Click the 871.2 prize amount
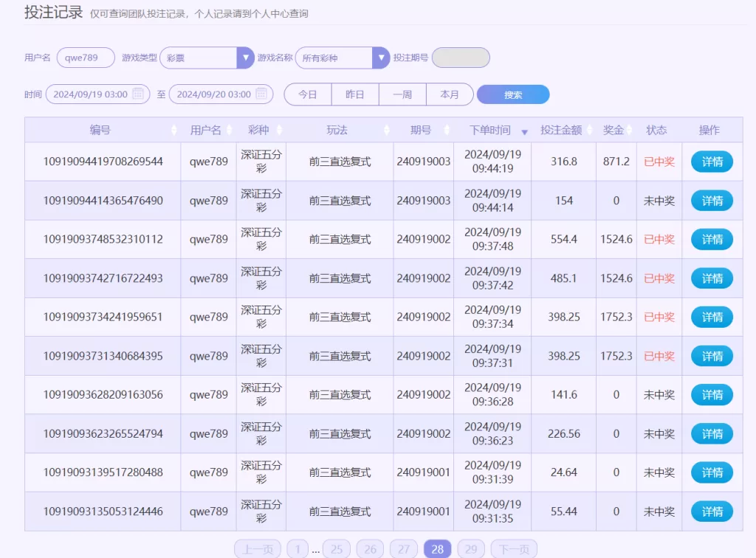Viewport: 756px width, 558px height. coord(616,162)
